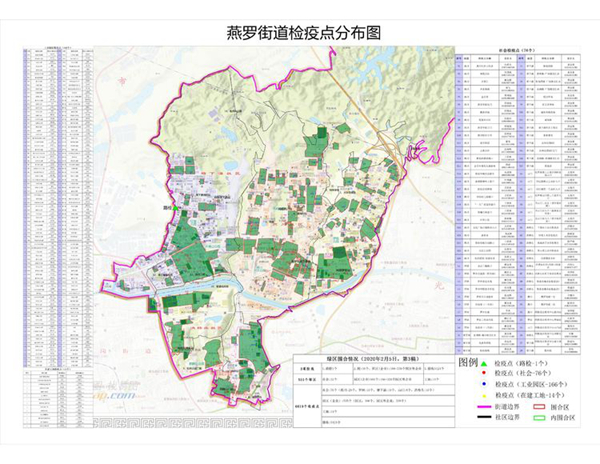This screenshot has width=600, height=464.
Task: Click the yellow dot construction site legend icon
Action: click(484, 396)
